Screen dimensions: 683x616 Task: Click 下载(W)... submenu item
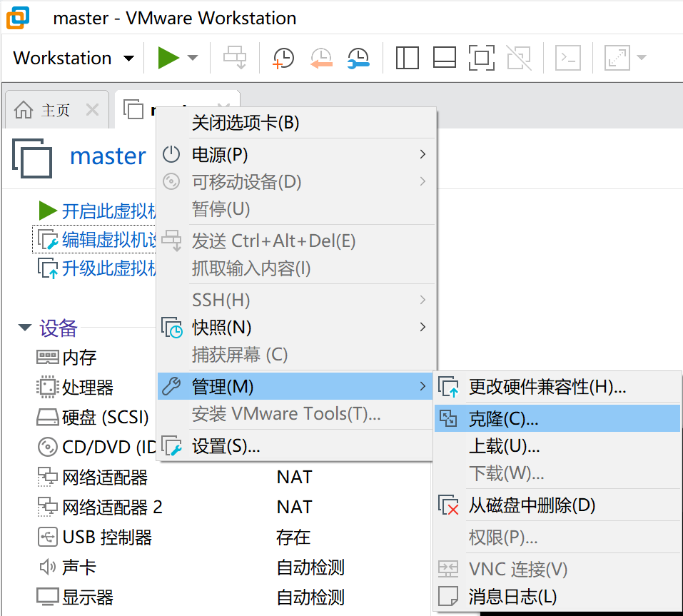(557, 473)
